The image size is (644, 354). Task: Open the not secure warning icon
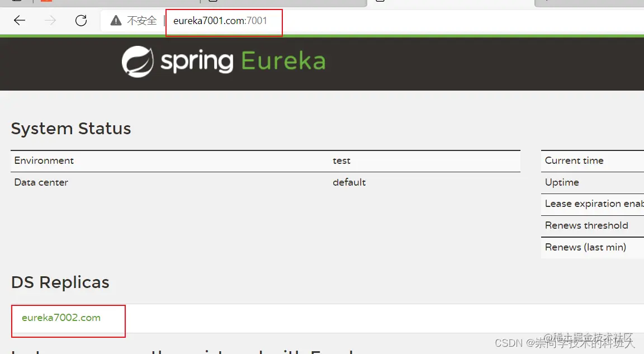[x=116, y=21]
